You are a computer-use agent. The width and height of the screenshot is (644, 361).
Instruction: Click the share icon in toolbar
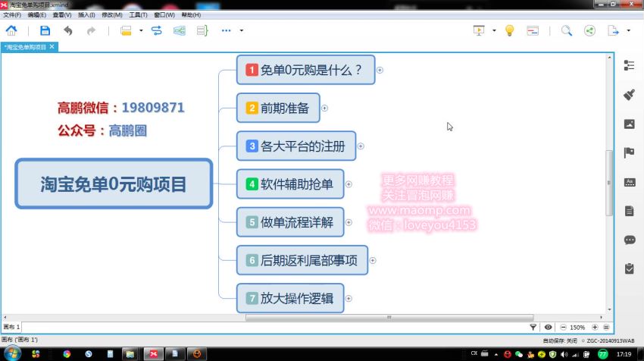coord(589,30)
